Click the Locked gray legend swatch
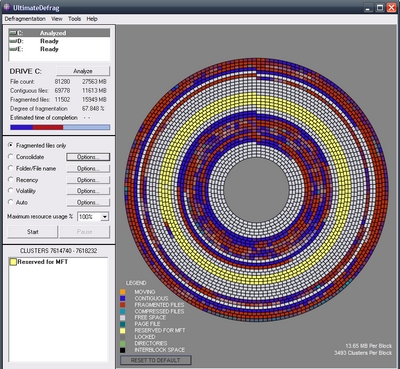 click(x=123, y=337)
